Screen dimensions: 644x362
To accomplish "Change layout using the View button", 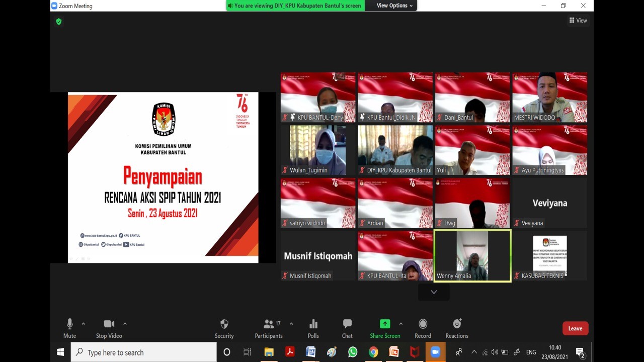I will [578, 21].
